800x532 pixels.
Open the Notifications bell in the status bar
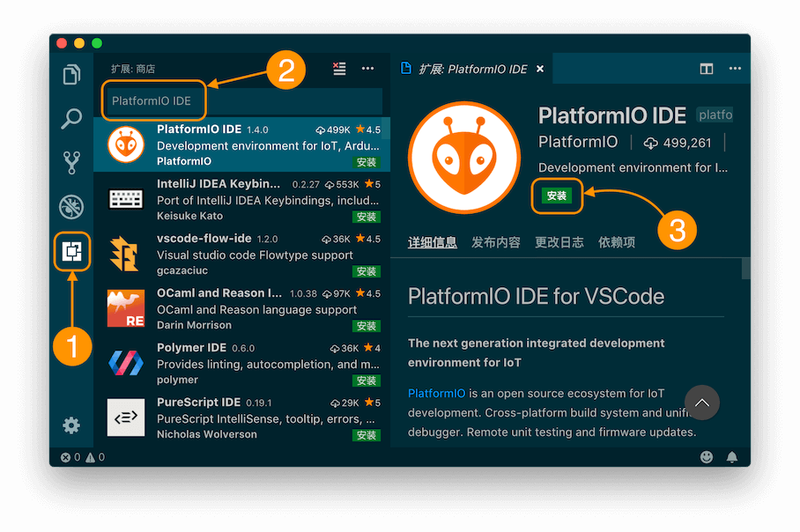[732, 457]
